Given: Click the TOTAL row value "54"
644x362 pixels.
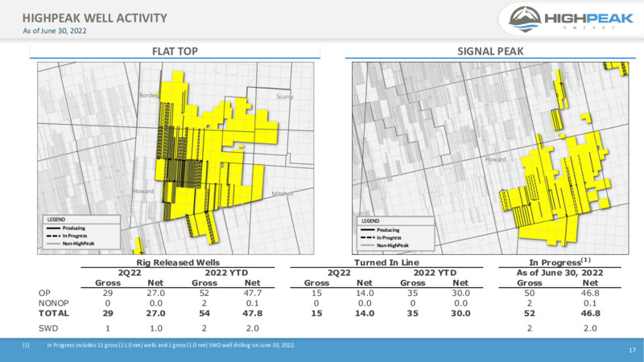Looking at the screenshot, I should 204,313.
